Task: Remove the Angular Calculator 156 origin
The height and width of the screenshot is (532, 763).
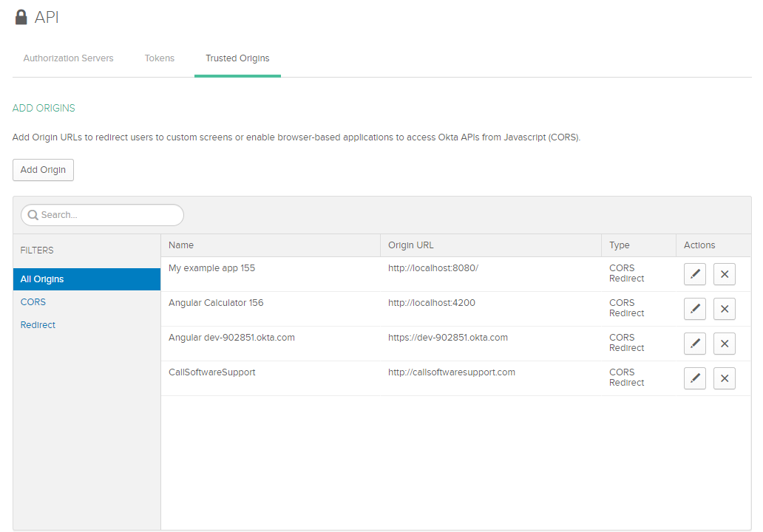Action: [x=724, y=309]
